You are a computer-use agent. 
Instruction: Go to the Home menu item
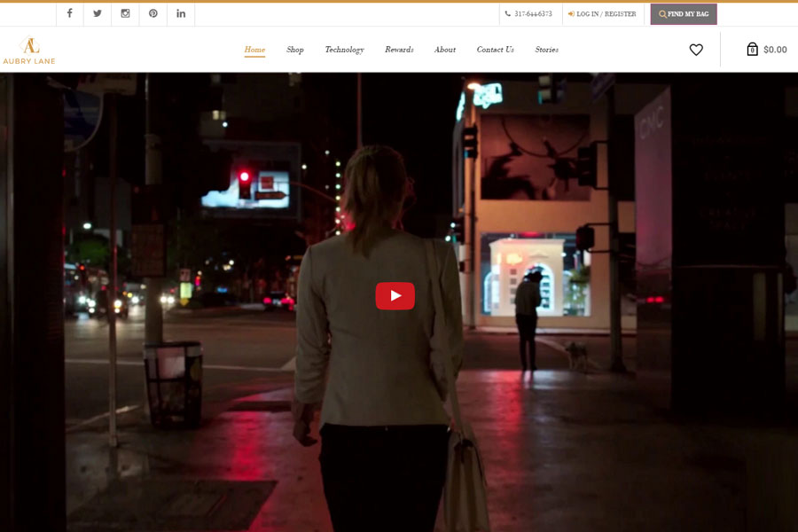click(254, 50)
